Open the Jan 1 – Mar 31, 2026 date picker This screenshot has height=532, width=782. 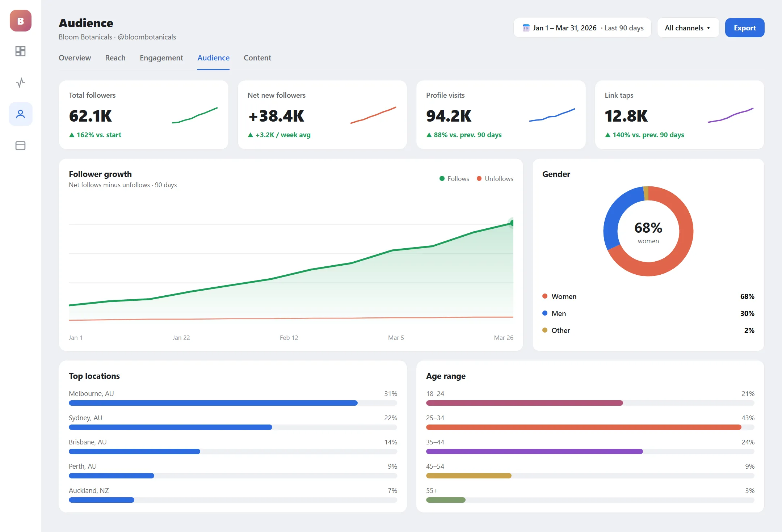pyautogui.click(x=582, y=28)
